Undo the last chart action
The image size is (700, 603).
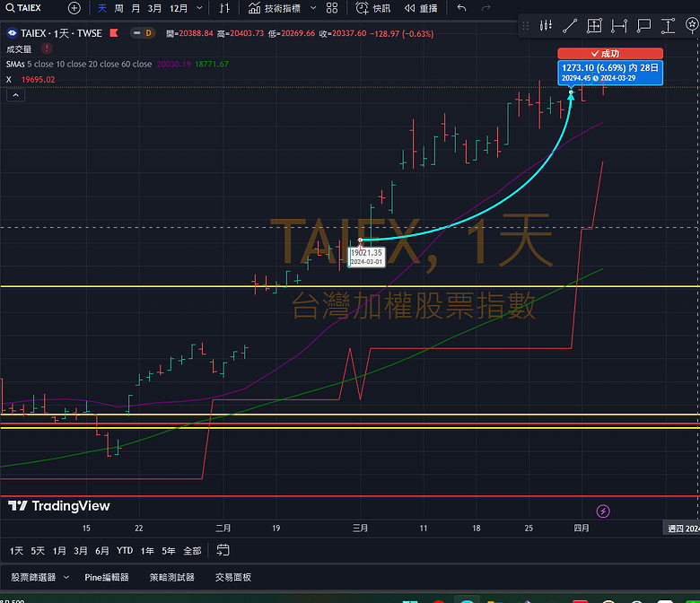pyautogui.click(x=461, y=8)
